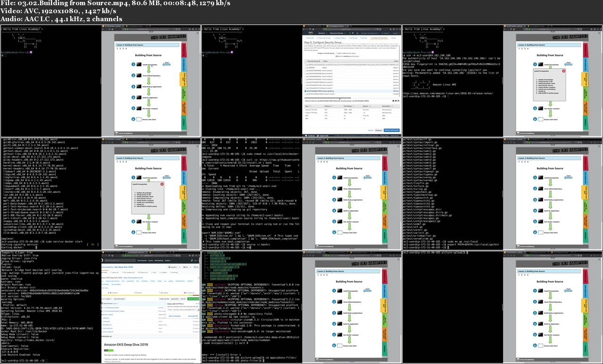Open Pull requests in the GitHub top bar

pos(142,261)
